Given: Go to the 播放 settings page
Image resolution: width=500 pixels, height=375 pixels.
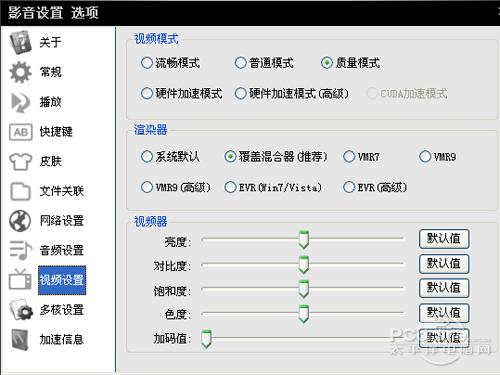Looking at the screenshot, I should pyautogui.click(x=50, y=102).
